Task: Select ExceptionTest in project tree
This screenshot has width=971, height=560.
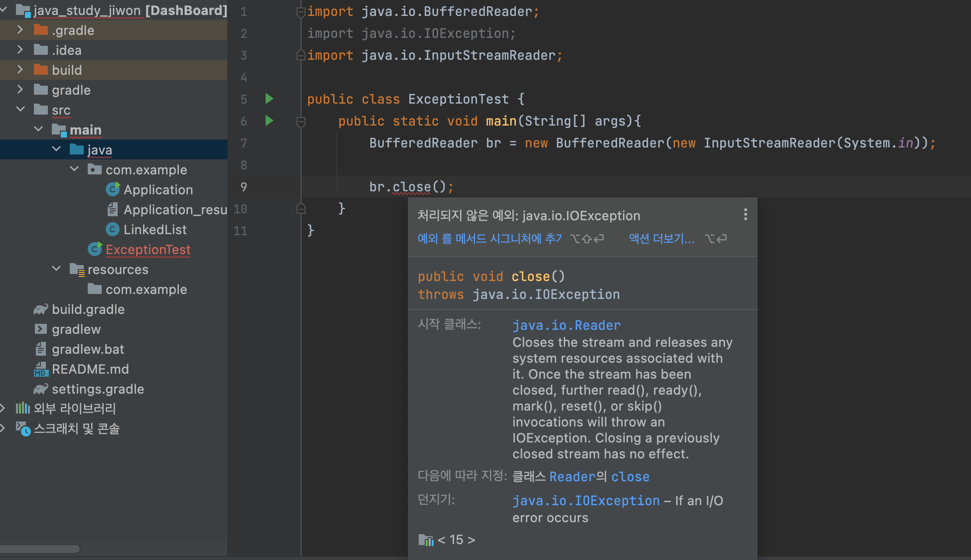Action: [x=148, y=250]
